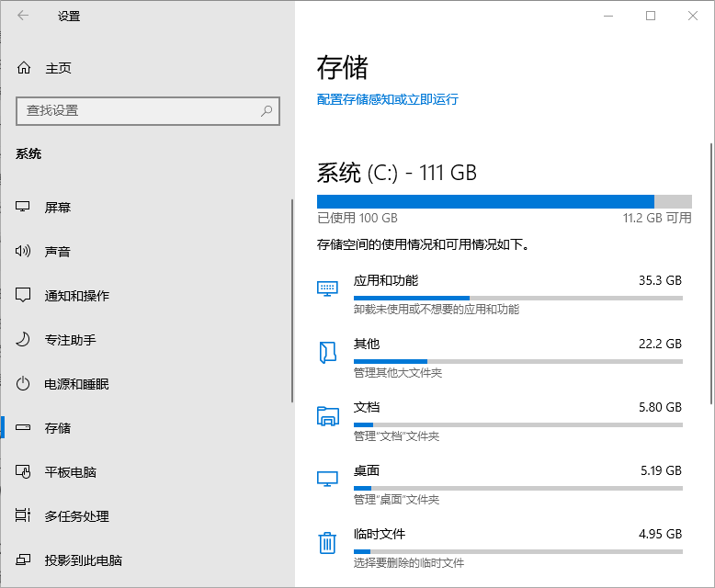Click the main content vertical scrollbar
Viewport: 715px width, 588px height.
tap(711, 274)
